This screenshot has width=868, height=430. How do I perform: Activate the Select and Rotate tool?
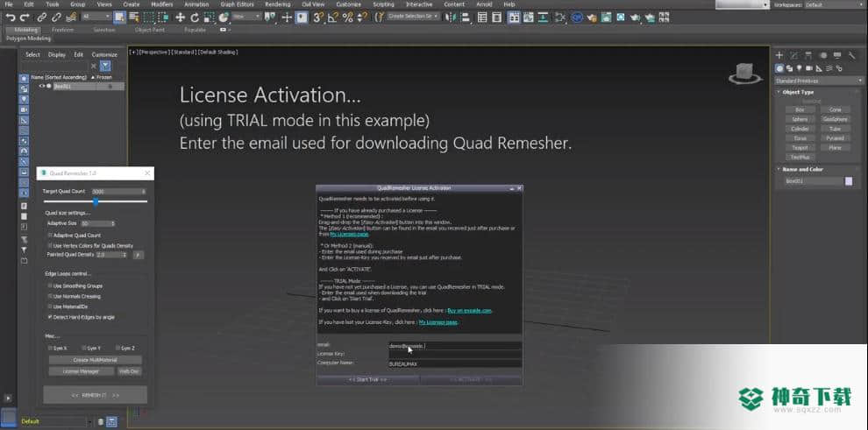click(195, 18)
